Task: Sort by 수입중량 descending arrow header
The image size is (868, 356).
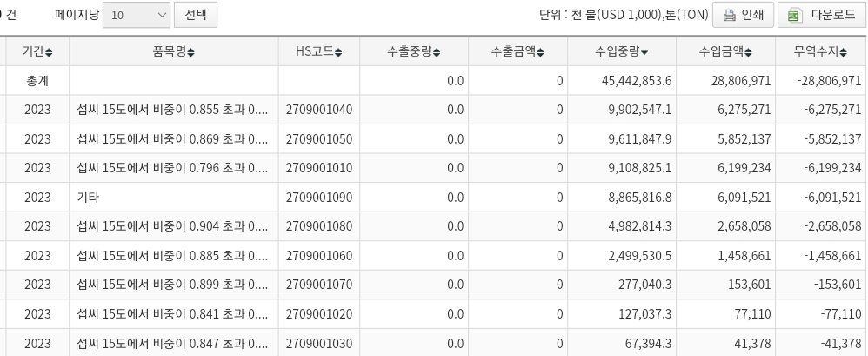Action: (x=621, y=52)
